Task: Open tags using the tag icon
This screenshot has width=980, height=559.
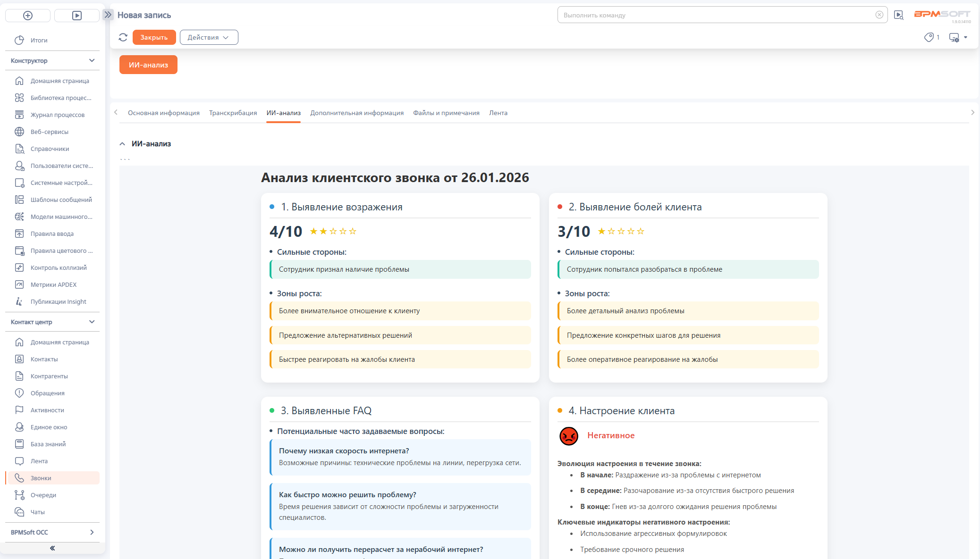Action: tap(928, 37)
